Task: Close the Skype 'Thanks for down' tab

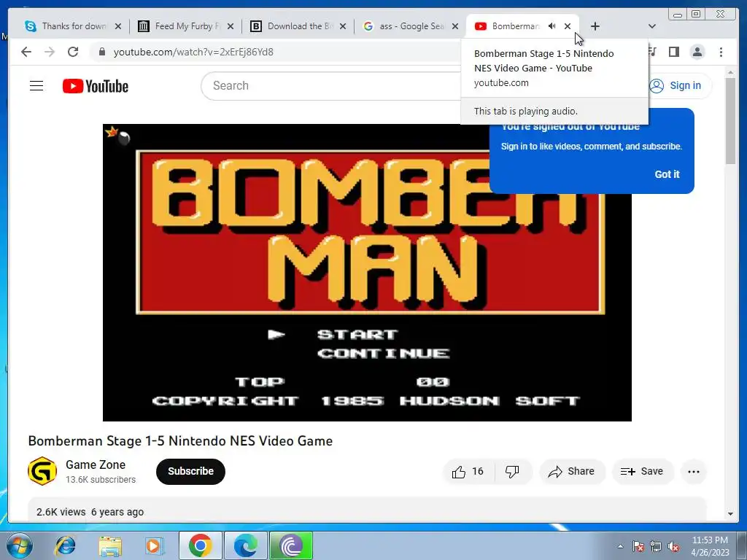Action: (x=118, y=26)
